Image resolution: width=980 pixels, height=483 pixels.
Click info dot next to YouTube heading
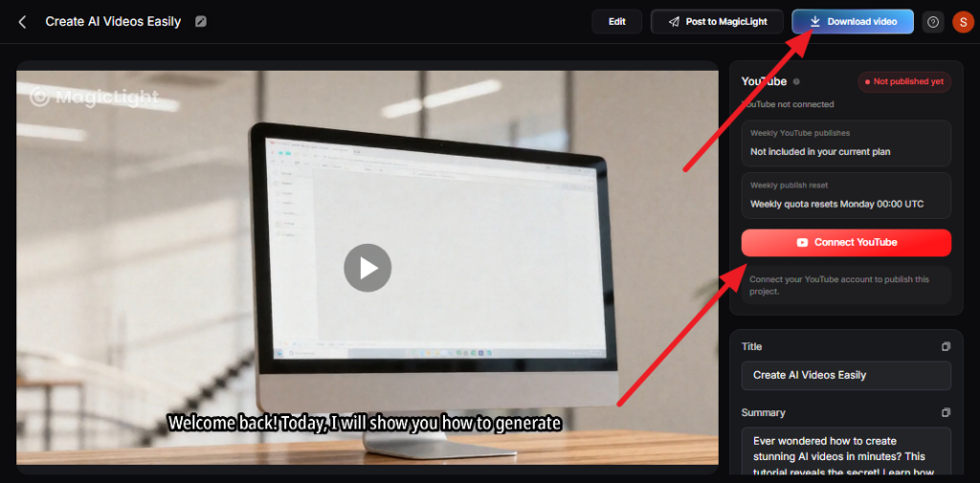796,82
